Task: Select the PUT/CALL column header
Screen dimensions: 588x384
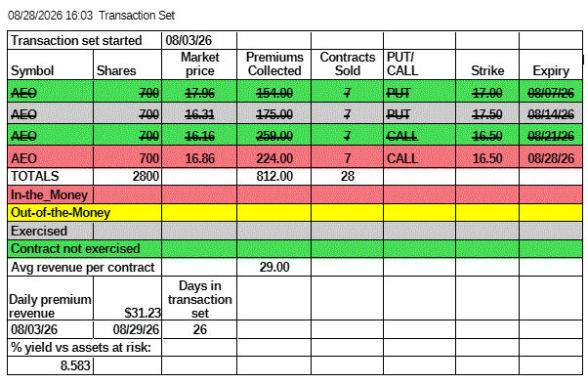Action: (419, 64)
